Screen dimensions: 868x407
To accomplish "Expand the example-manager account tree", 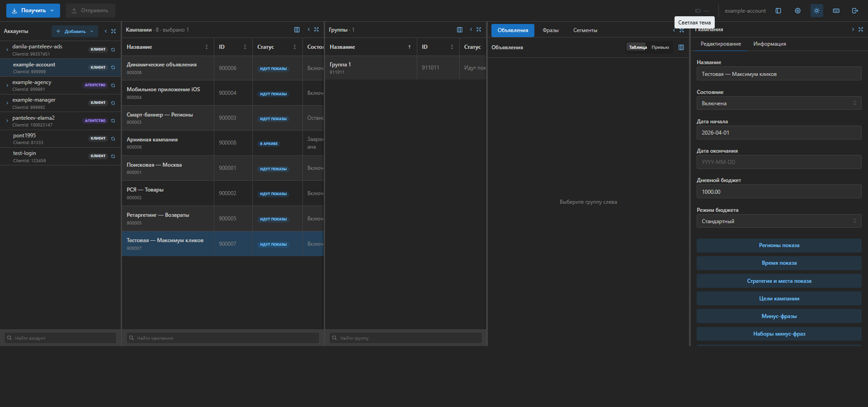I will pos(7,103).
